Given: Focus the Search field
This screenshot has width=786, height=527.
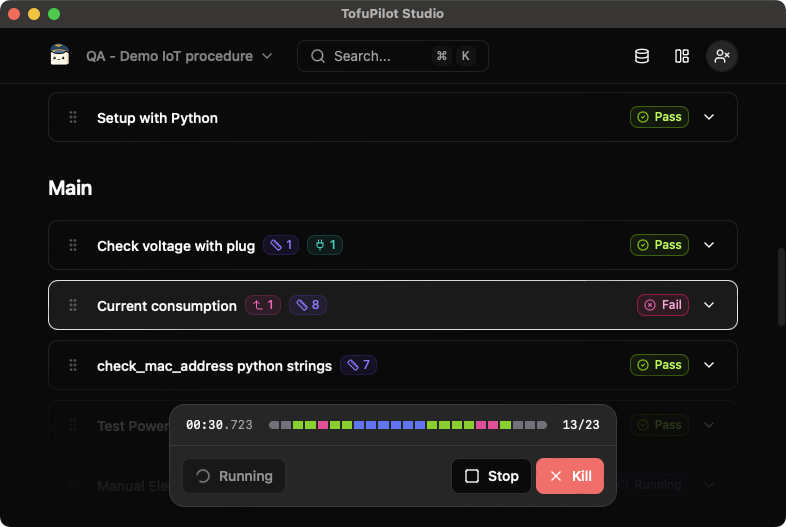Looking at the screenshot, I should point(392,56).
